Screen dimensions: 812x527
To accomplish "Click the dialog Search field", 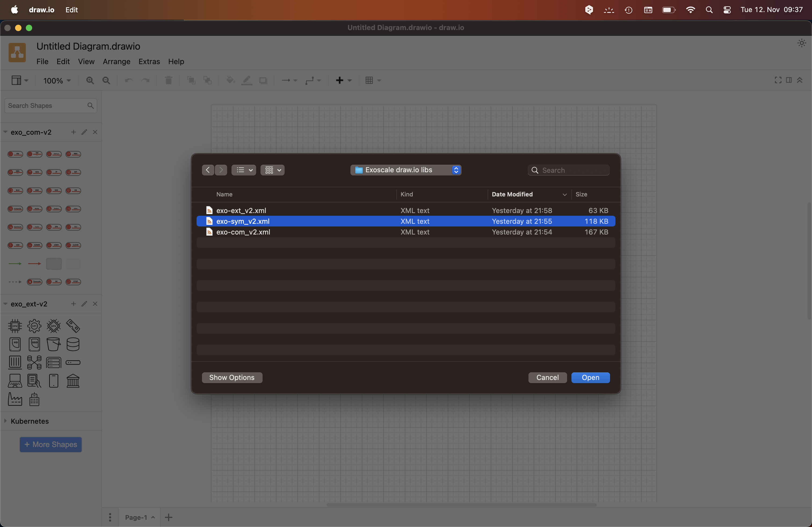I will tap(569, 170).
